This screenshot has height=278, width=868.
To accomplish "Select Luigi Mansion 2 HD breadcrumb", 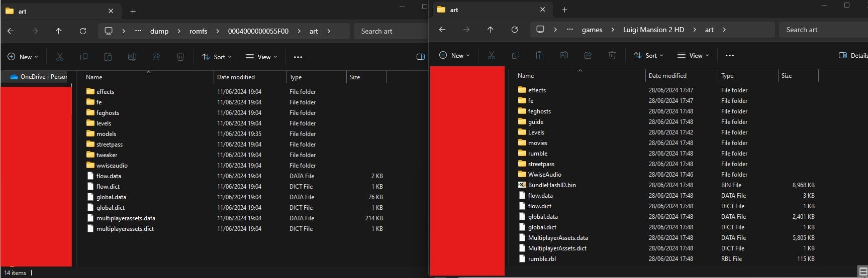I will click(x=653, y=30).
